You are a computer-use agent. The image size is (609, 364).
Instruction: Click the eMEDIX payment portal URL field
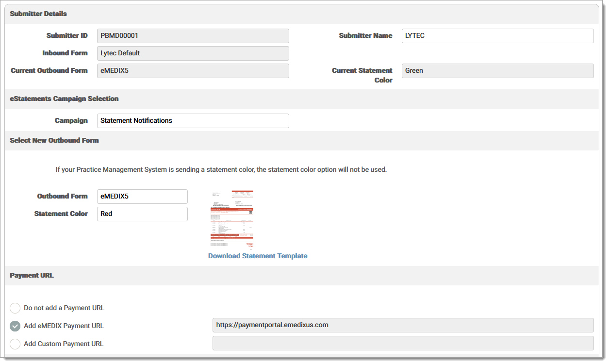pyautogui.click(x=403, y=325)
